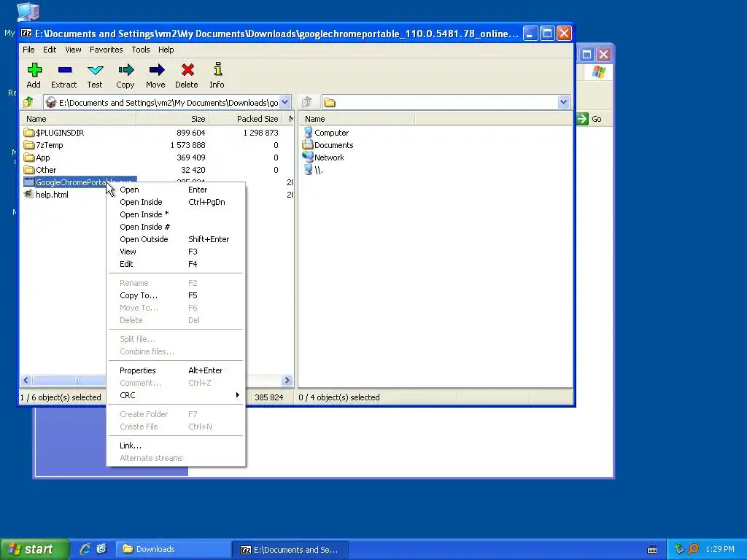Select the 7zTemp folder icon

pyautogui.click(x=29, y=145)
